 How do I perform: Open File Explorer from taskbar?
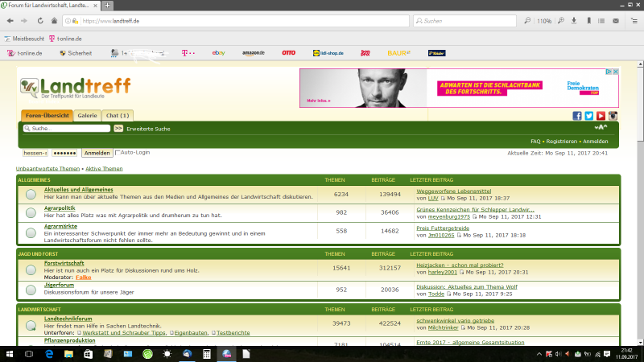[68, 354]
